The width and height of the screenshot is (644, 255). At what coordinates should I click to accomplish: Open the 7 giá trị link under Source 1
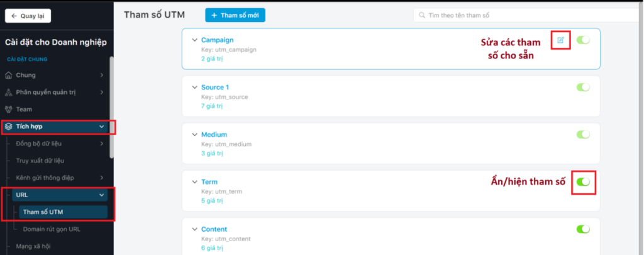click(213, 106)
